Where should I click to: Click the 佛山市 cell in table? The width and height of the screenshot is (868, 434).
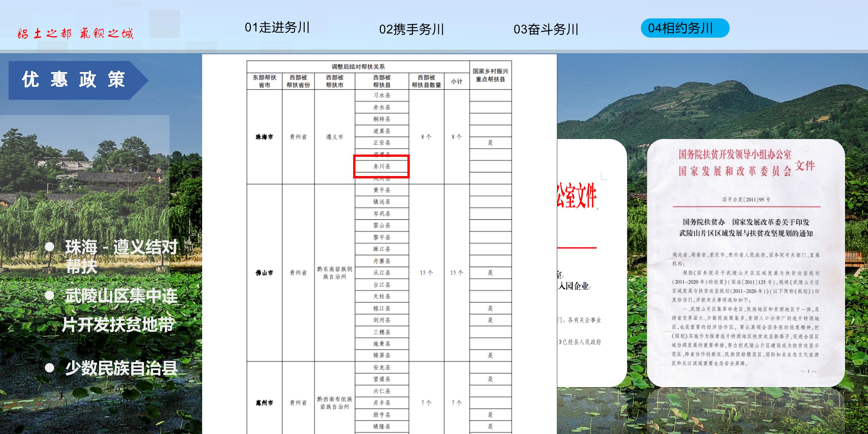[264, 273]
